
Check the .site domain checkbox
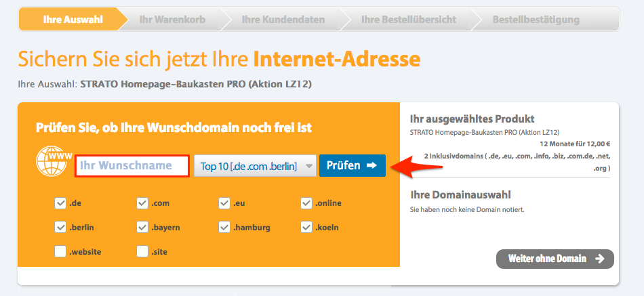tap(142, 251)
